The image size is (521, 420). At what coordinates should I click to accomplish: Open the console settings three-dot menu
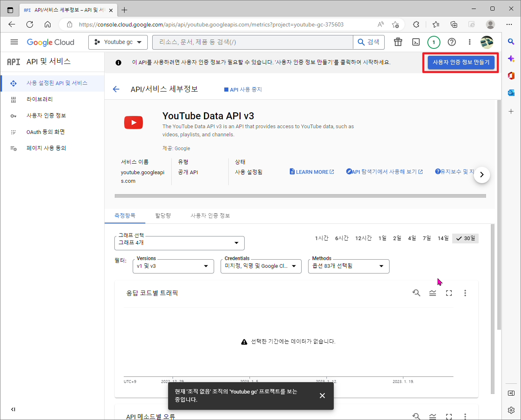click(x=469, y=42)
